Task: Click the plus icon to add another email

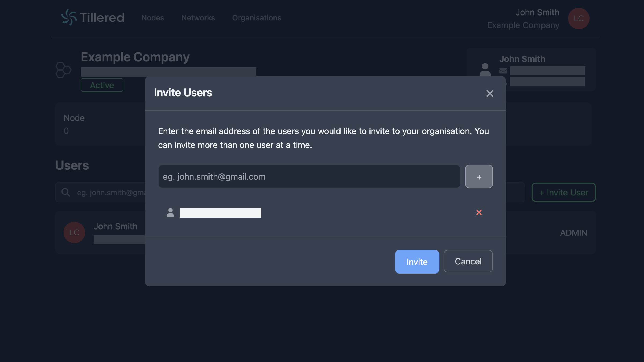Action: pyautogui.click(x=479, y=176)
